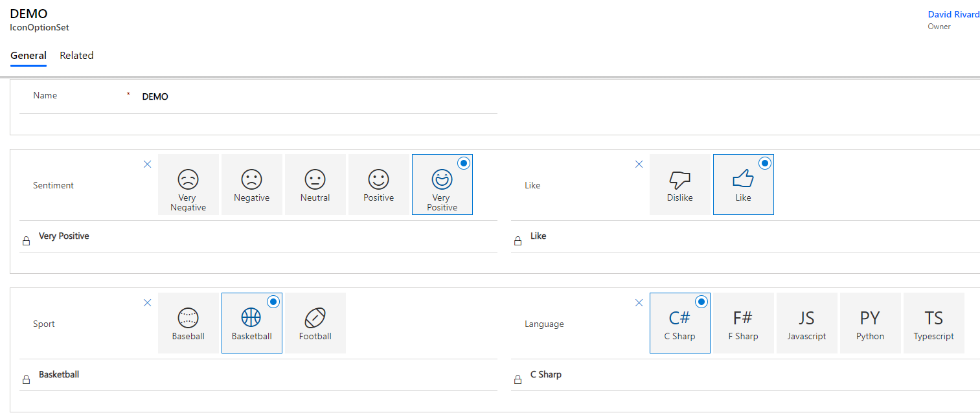Select the C# C Sharp language tile

pos(679,323)
